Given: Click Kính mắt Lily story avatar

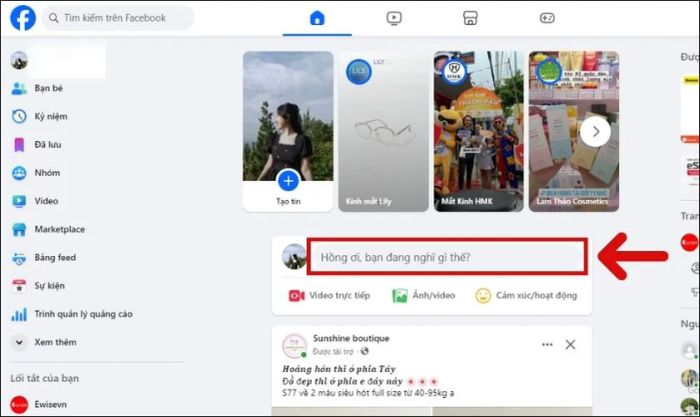Looking at the screenshot, I should tap(358, 71).
